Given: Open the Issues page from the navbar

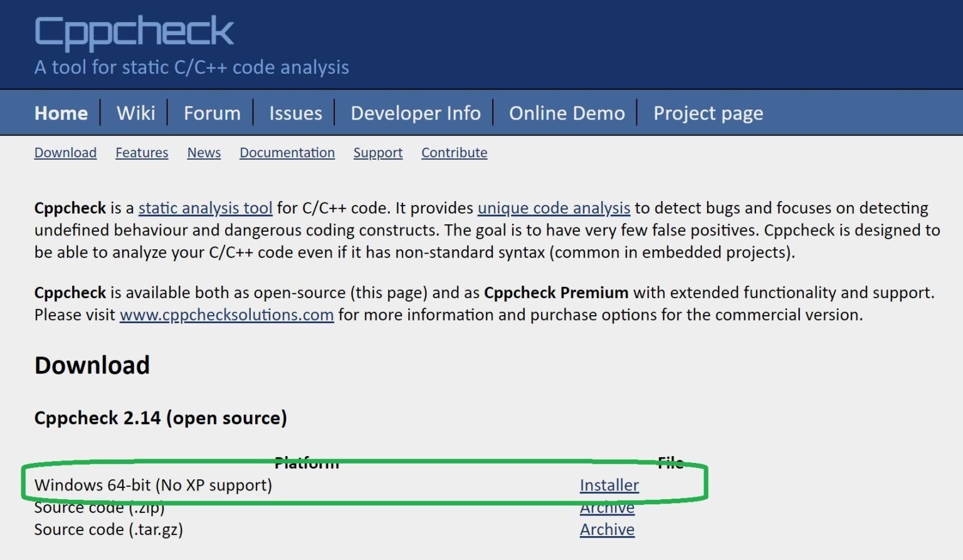Looking at the screenshot, I should pyautogui.click(x=295, y=113).
